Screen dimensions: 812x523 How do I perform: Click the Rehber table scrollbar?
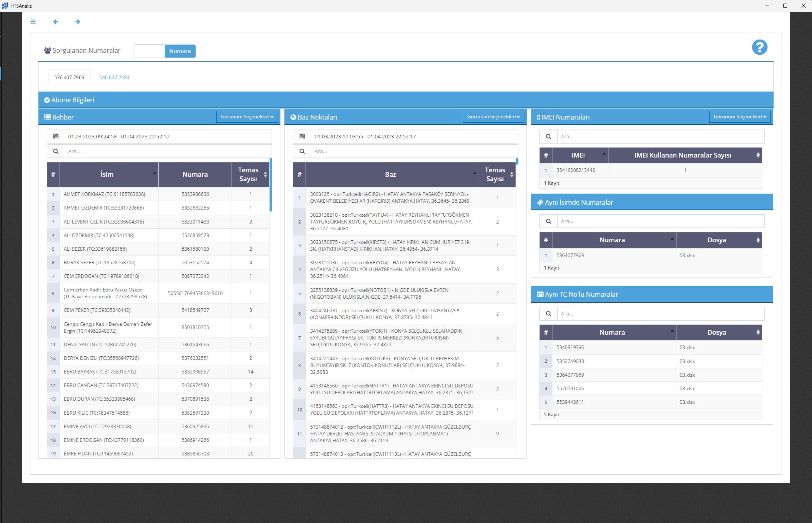click(x=271, y=185)
